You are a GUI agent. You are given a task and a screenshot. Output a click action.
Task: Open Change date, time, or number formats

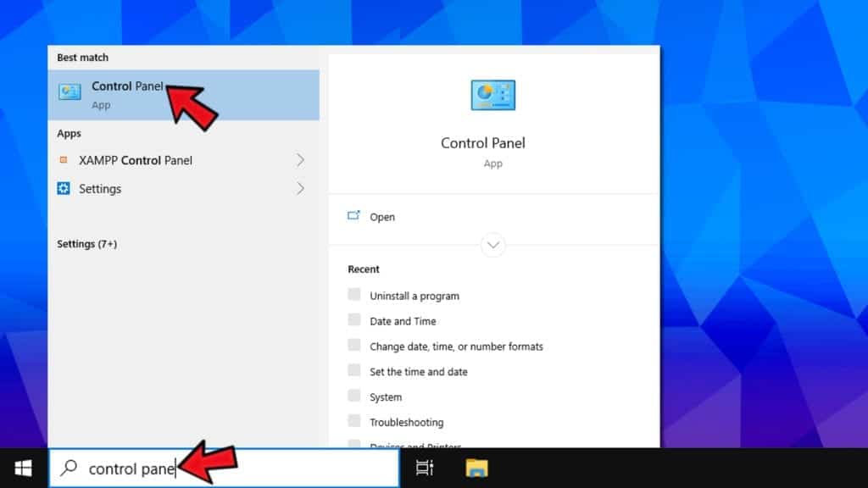point(456,347)
